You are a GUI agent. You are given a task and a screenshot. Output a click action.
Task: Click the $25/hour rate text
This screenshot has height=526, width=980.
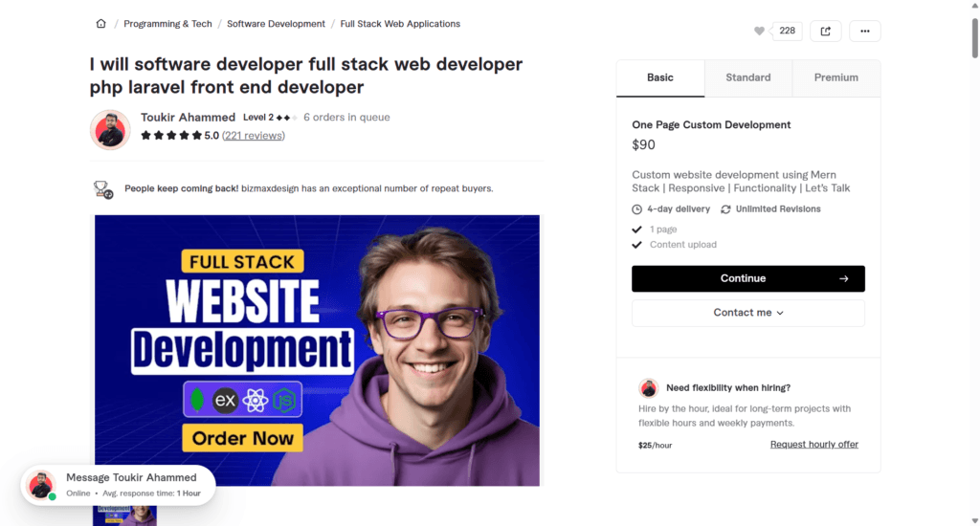coord(655,446)
